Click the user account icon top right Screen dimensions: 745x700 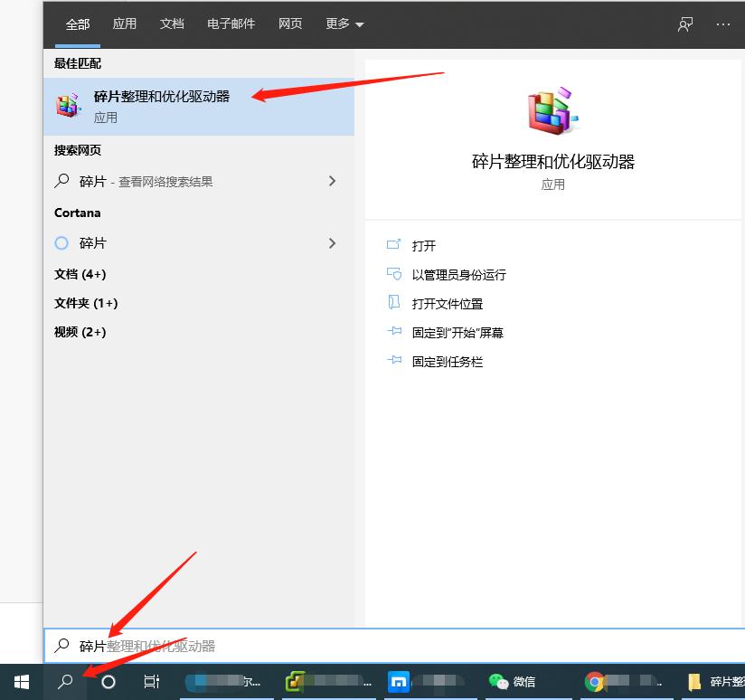[x=684, y=24]
